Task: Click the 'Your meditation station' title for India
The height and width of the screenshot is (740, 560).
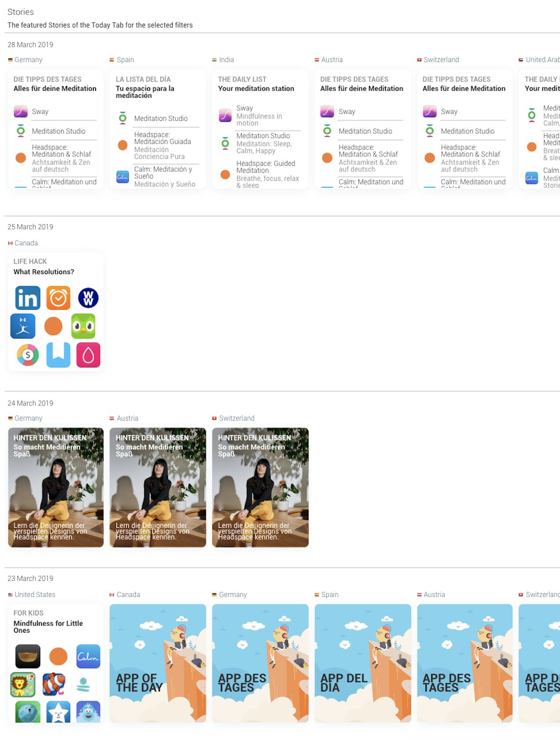Action: click(256, 88)
